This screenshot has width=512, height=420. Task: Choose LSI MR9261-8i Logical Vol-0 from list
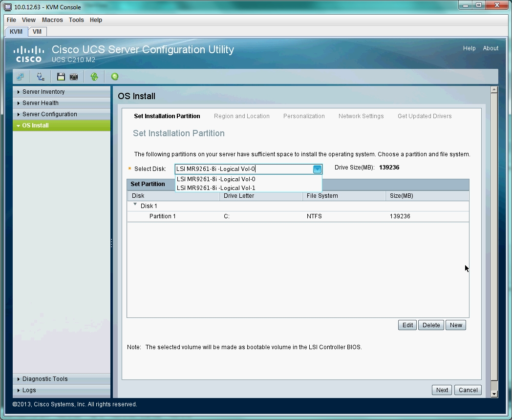click(249, 179)
